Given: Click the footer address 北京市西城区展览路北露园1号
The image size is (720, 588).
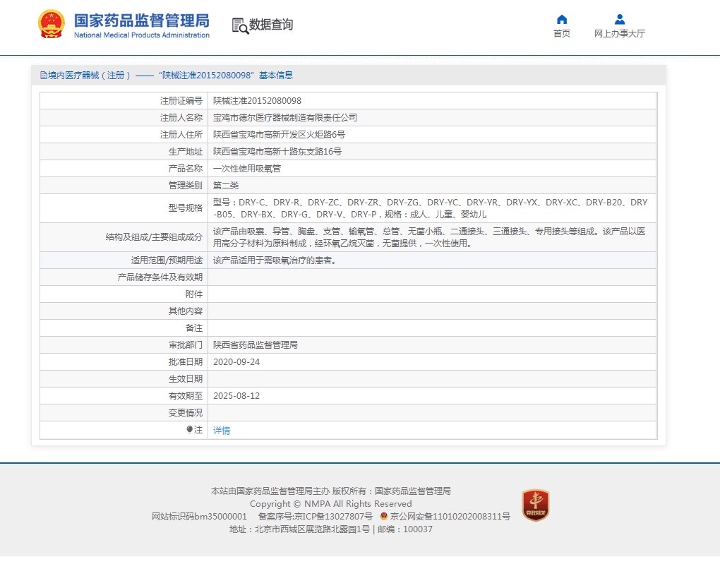Looking at the screenshot, I should tap(312, 529).
